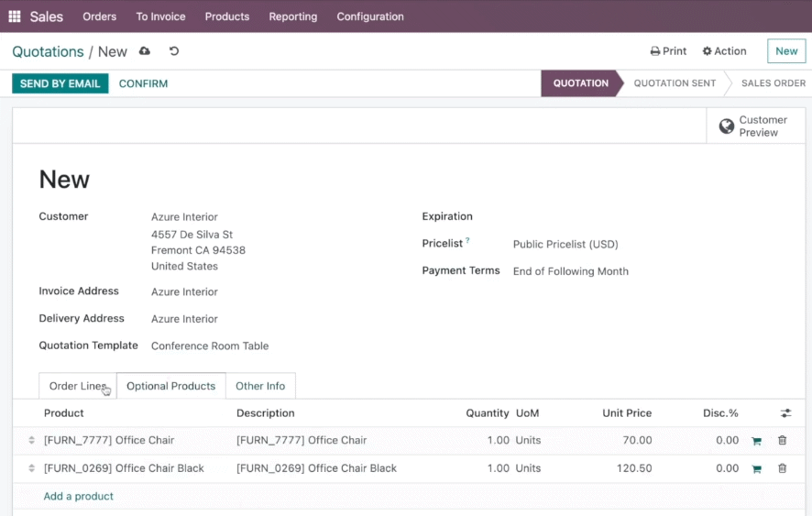This screenshot has width=812, height=516.
Task: Click description cell [FURN_0269] Office Chair Black
Action: pos(316,468)
